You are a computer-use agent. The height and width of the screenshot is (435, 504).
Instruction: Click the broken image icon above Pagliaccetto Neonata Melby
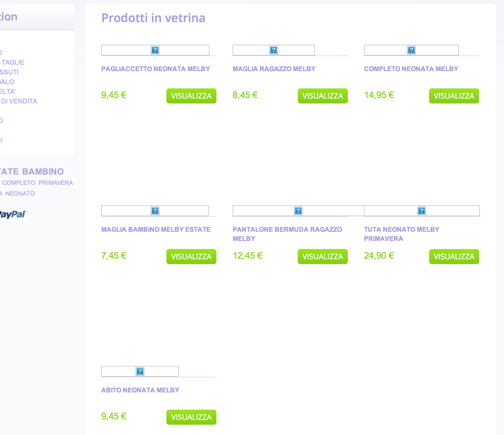[x=155, y=50]
